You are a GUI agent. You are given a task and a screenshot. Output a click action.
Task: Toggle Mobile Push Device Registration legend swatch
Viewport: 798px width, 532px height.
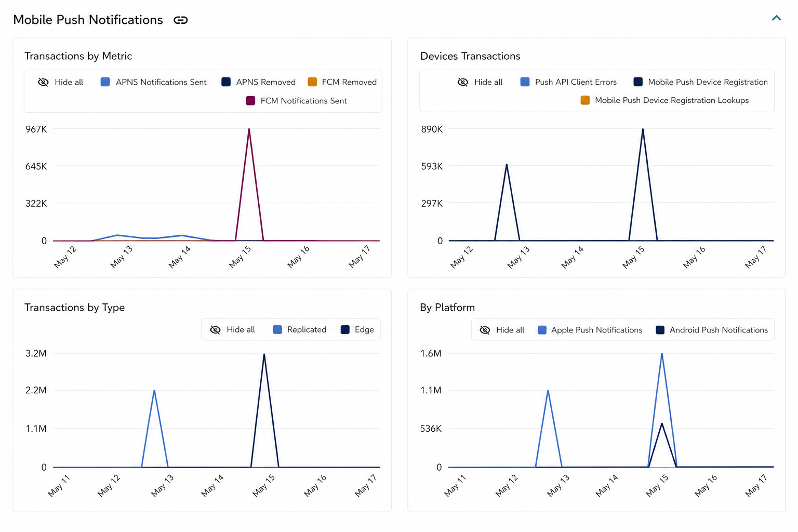(x=638, y=82)
